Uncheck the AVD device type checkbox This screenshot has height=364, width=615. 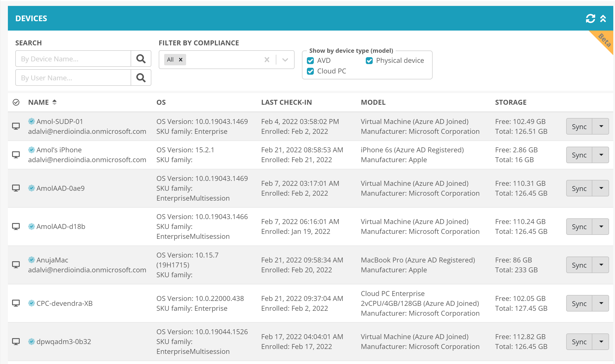310,61
